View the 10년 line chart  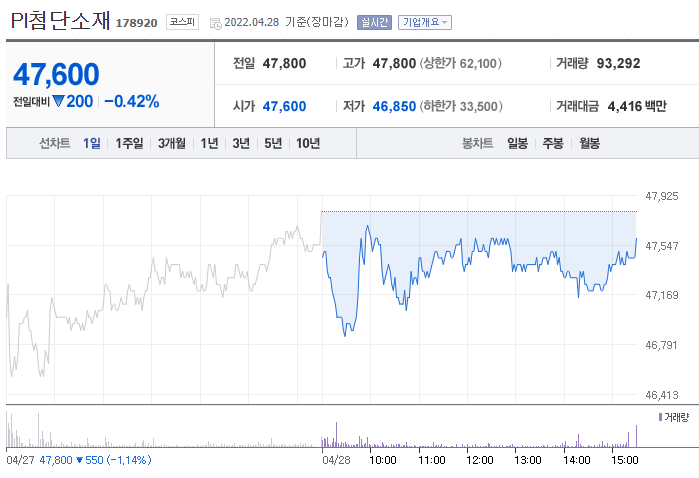click(x=308, y=143)
